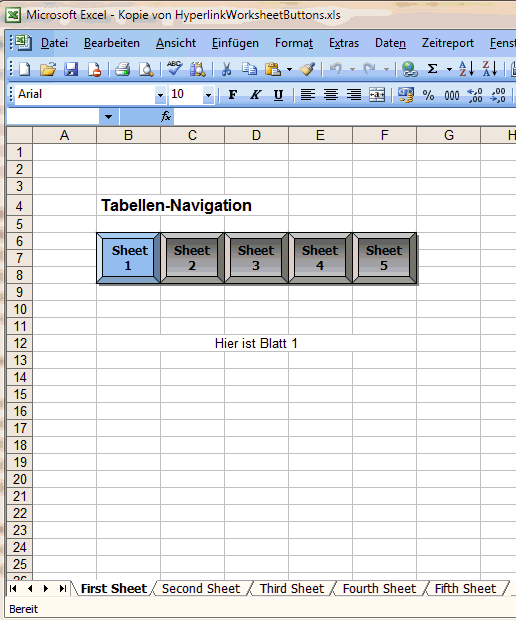Click the AutoSum sigma icon
Viewport: 516px width, 620px height.
[433, 69]
